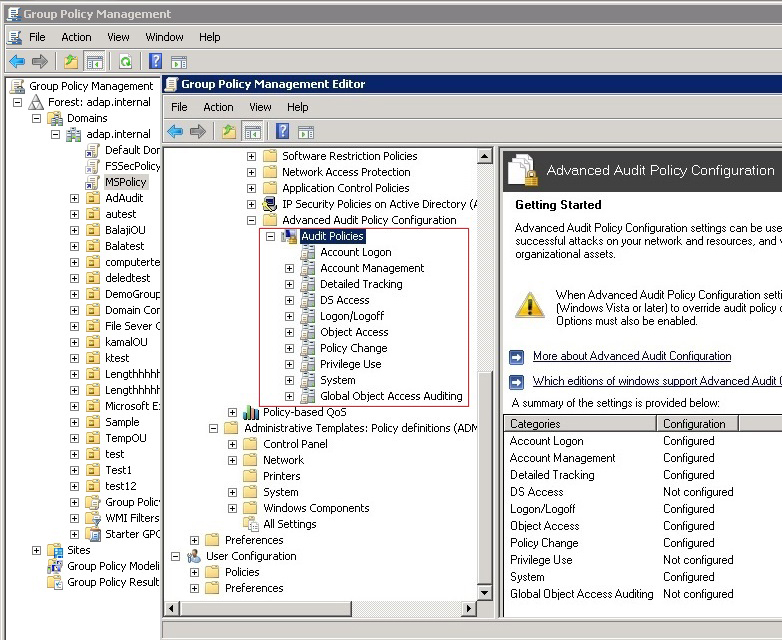Click the Show/Hide Action Pane icon in the Editor
The image size is (782, 640).
(307, 131)
